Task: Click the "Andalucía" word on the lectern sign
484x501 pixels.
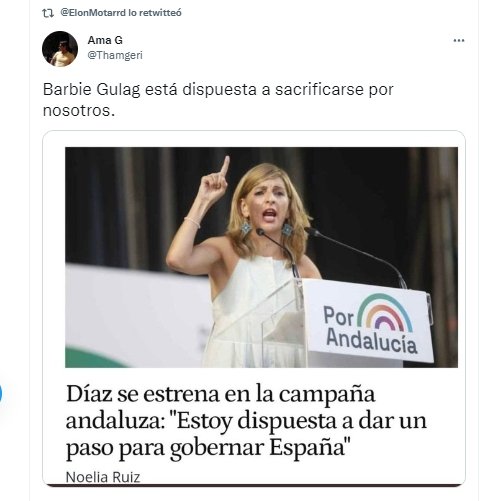Action: point(371,341)
